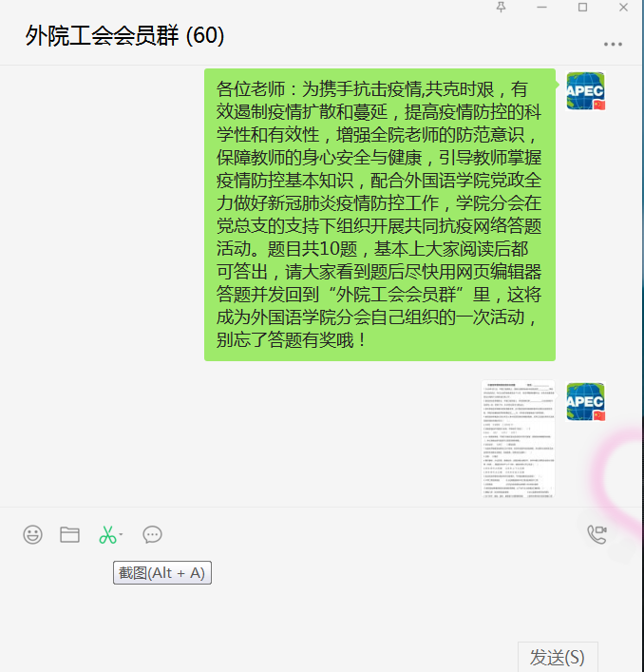
Task: Select the scissors screenshot tool
Action: point(107,534)
